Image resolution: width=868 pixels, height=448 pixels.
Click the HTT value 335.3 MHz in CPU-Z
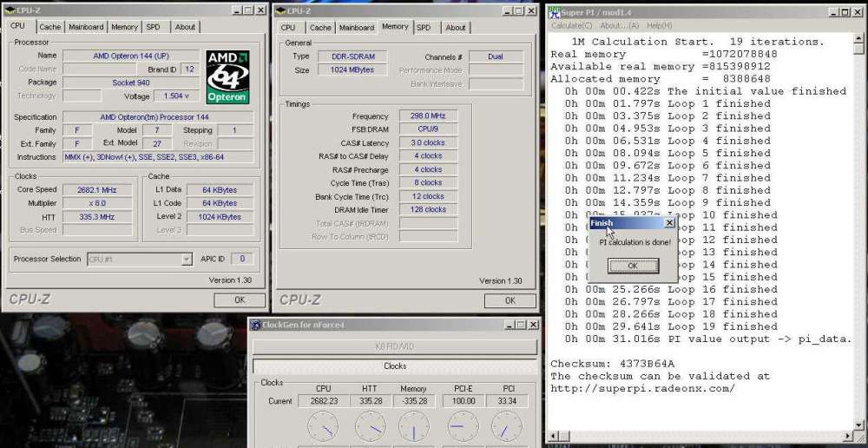pos(97,217)
